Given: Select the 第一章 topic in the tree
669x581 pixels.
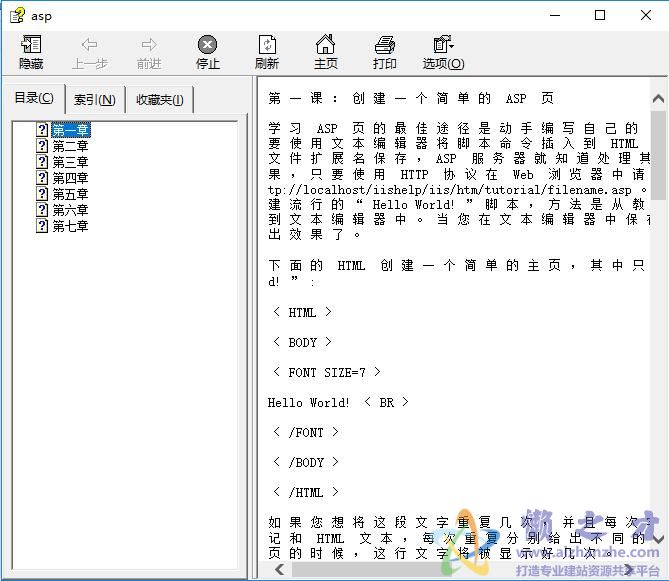Looking at the screenshot, I should click(70, 130).
